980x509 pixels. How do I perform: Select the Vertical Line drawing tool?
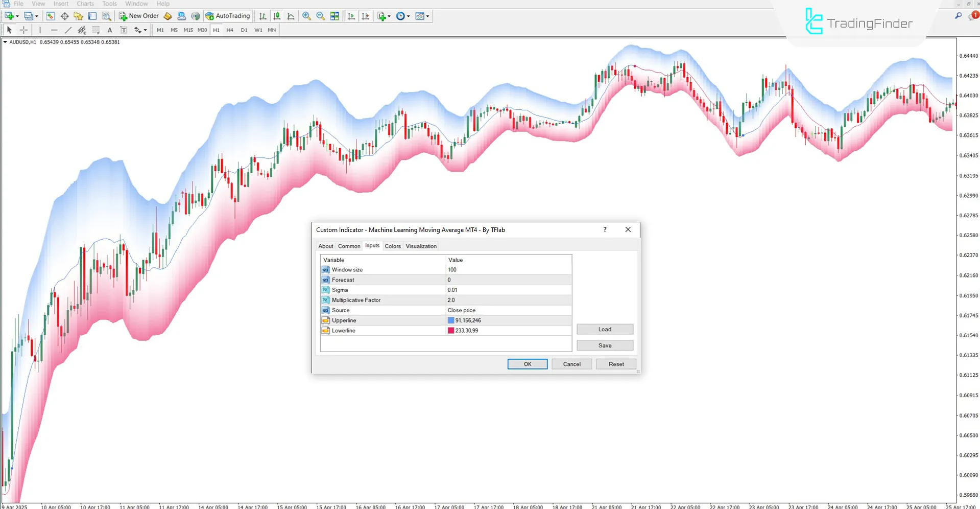40,30
